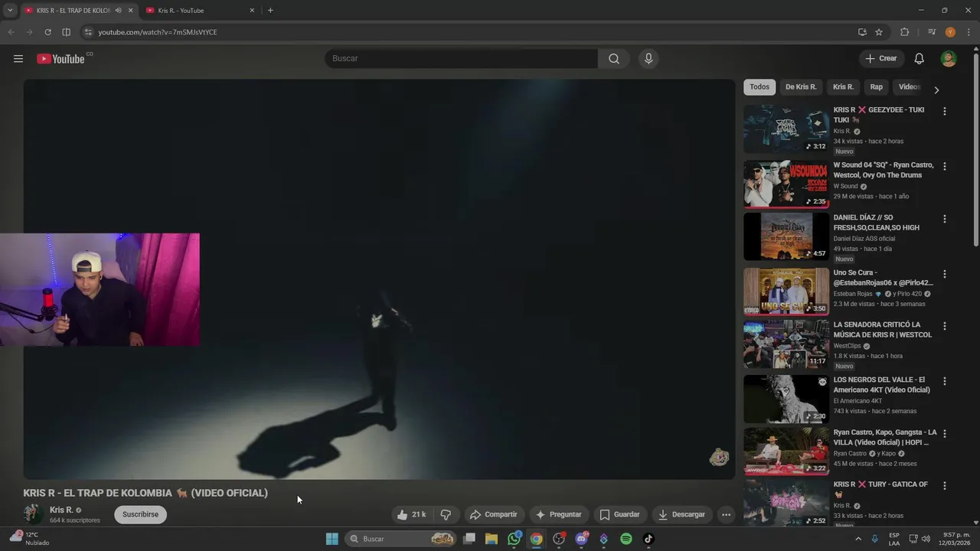Show hidden system tray icons

click(858, 539)
